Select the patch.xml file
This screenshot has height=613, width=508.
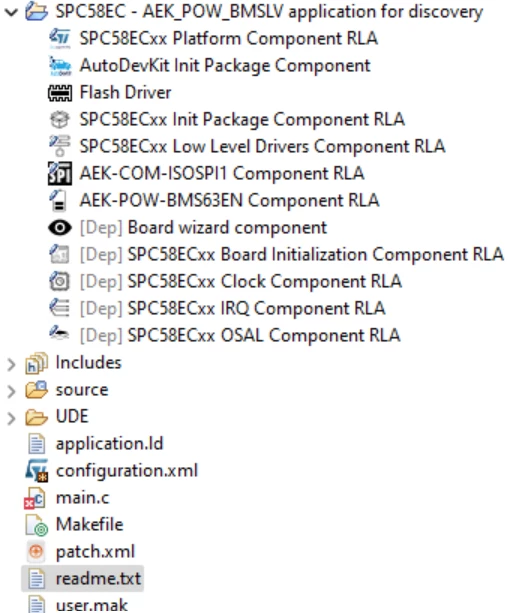(95, 552)
